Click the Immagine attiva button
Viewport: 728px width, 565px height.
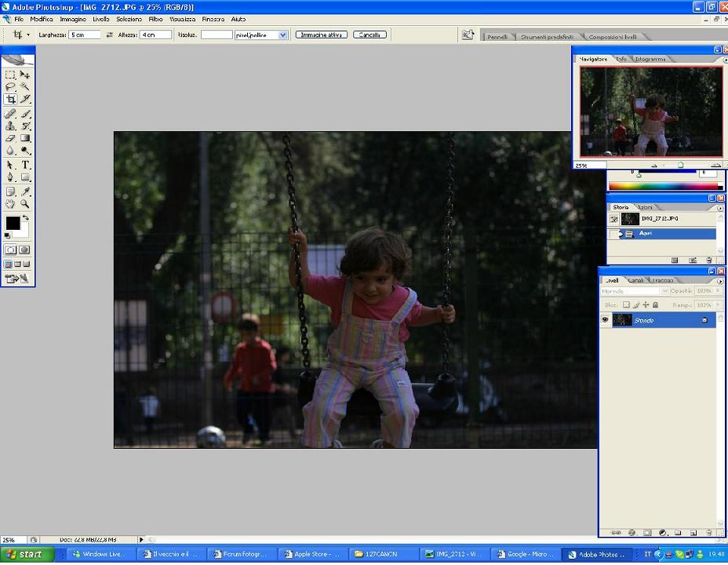[321, 35]
